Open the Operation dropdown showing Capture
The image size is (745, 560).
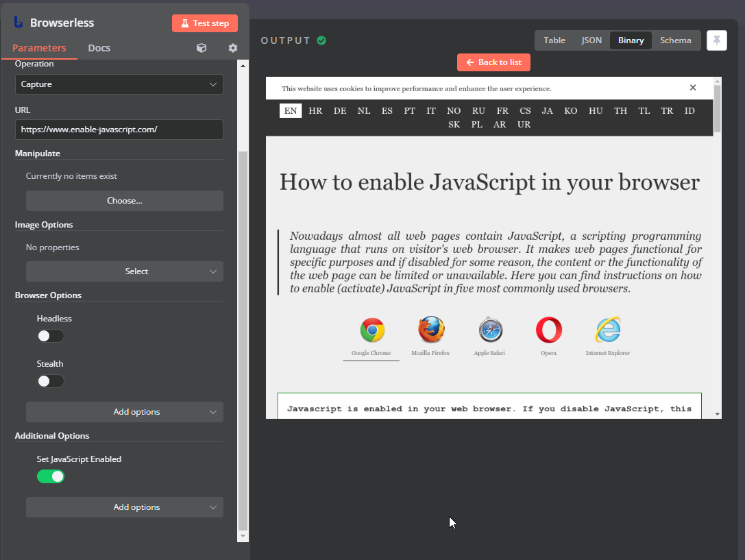(119, 84)
